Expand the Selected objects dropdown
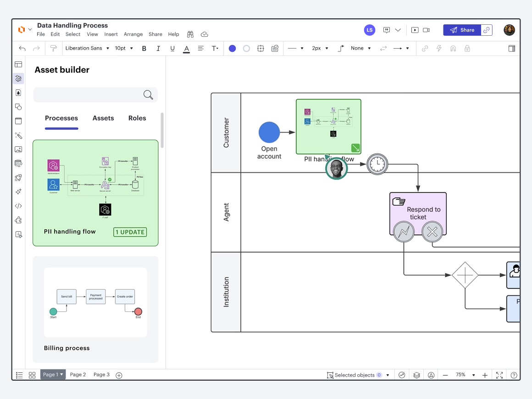The image size is (532, 399). pos(388,375)
